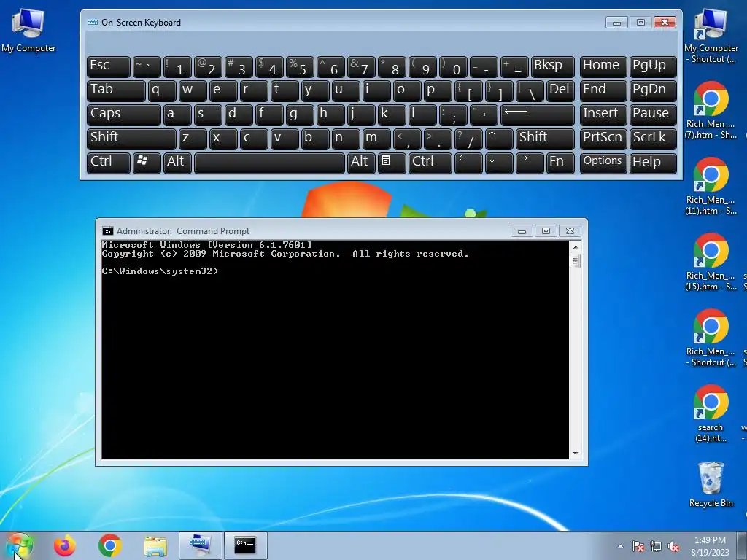Viewport: 747px width, 560px height.
Task: Click the m key
Action: click(x=376, y=138)
